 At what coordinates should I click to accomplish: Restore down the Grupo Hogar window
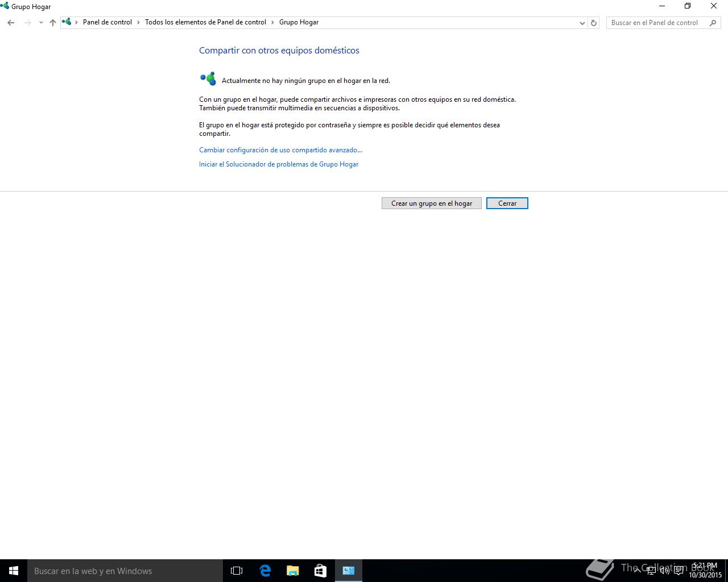[x=688, y=6]
